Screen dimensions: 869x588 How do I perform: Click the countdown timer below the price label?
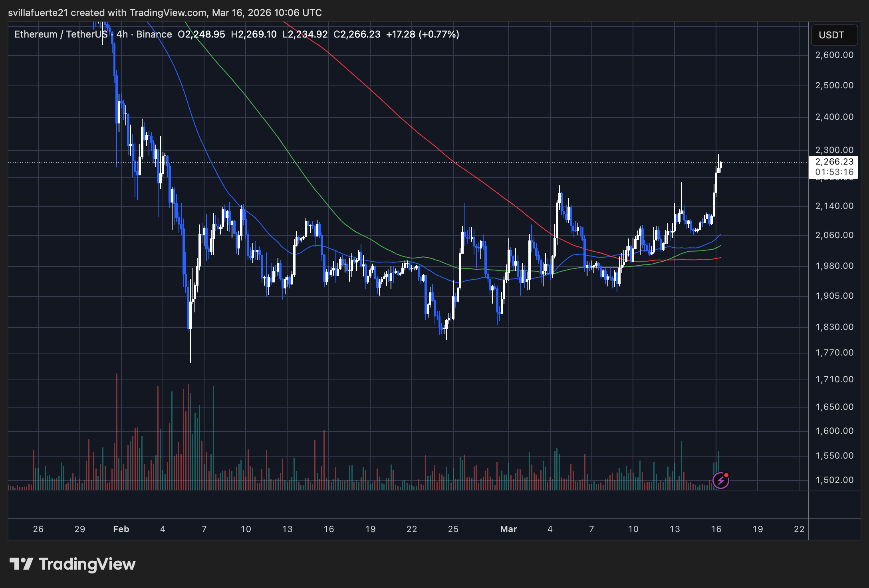pos(833,171)
